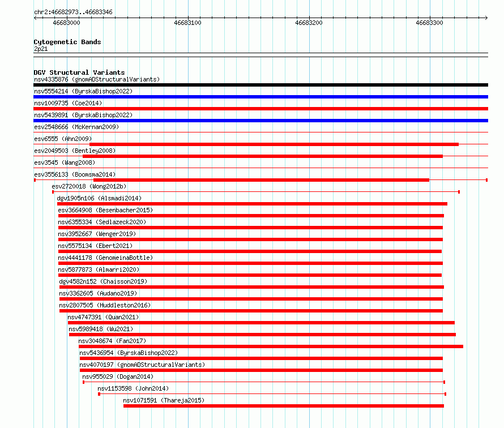Open nsv3048674 (Fan2017) label
This screenshot has width=504, height=428.
(112, 341)
